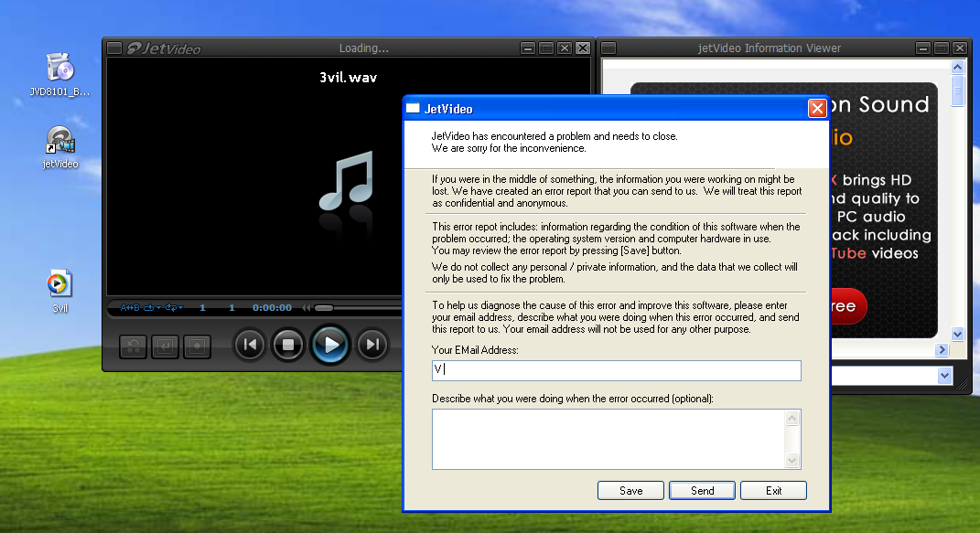Click the return-arrow button in player
Screen dimensions: 980x533
pyautogui.click(x=165, y=346)
